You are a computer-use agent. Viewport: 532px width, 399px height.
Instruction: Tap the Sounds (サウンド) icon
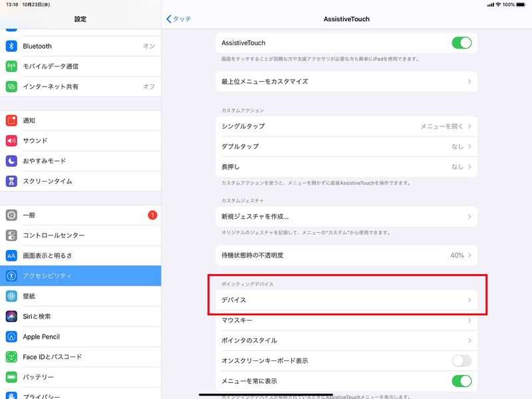tap(11, 140)
